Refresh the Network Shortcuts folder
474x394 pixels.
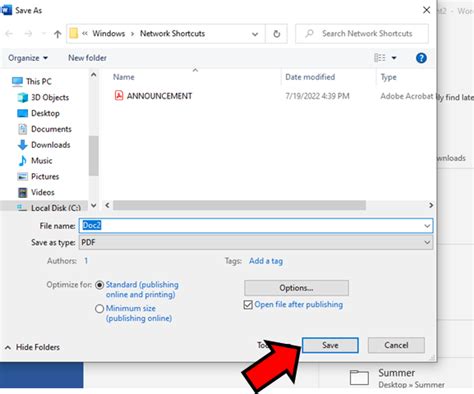coord(276,34)
